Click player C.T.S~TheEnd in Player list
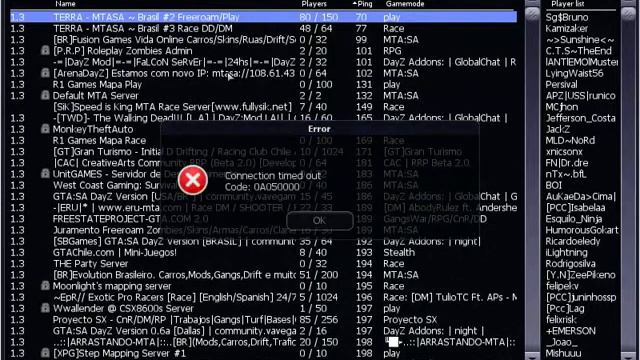Image resolution: width=640 pixels, height=360 pixels. (579, 51)
